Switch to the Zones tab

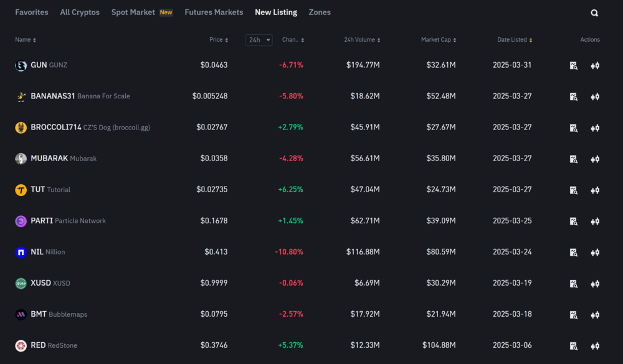point(320,12)
